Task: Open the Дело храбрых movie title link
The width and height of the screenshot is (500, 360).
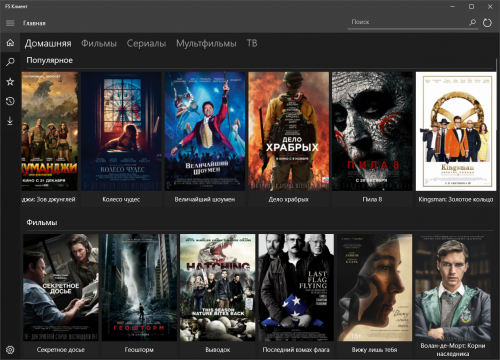Action: 289,199
